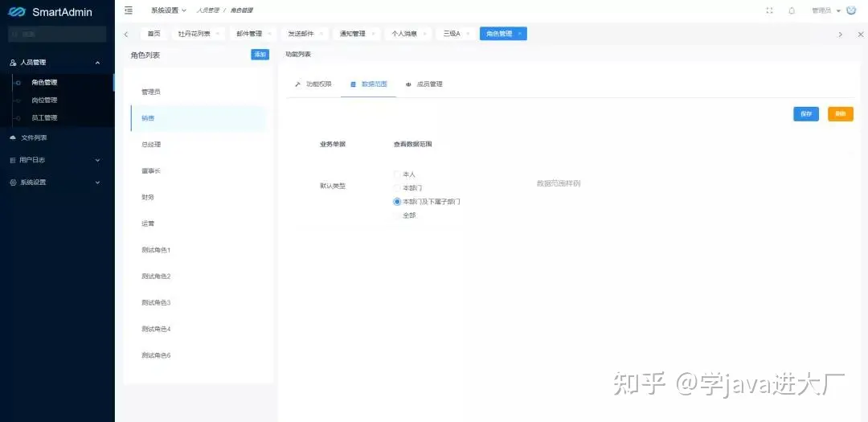Toggle fullscreen mode icon in header
868x422 pixels.
(769, 10)
